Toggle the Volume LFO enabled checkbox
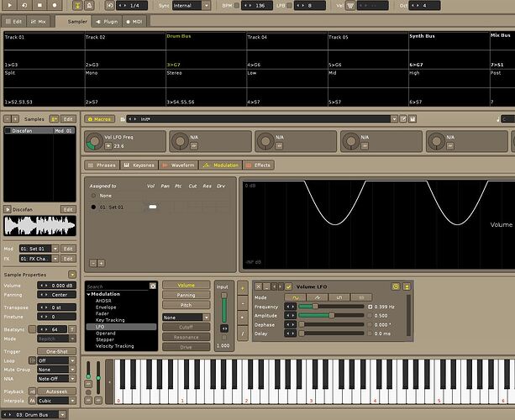Screen dimensions: 515x420 point(288,286)
